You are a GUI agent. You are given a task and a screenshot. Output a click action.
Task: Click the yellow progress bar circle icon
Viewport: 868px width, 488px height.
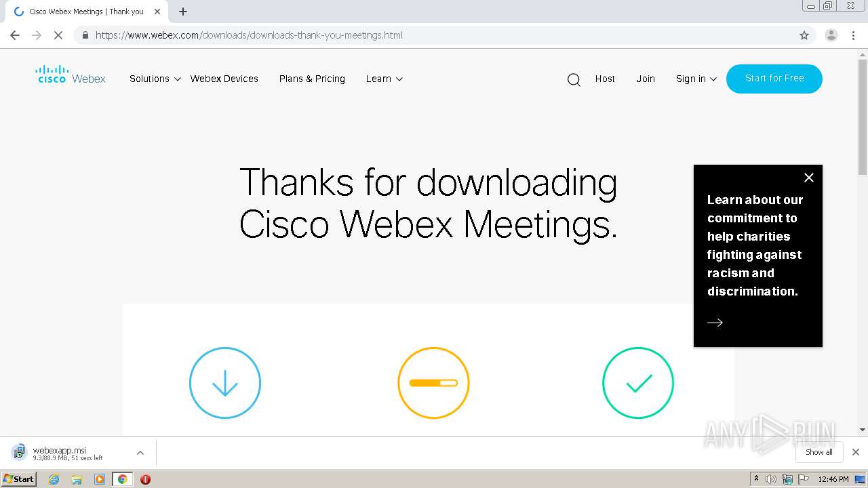click(x=433, y=383)
